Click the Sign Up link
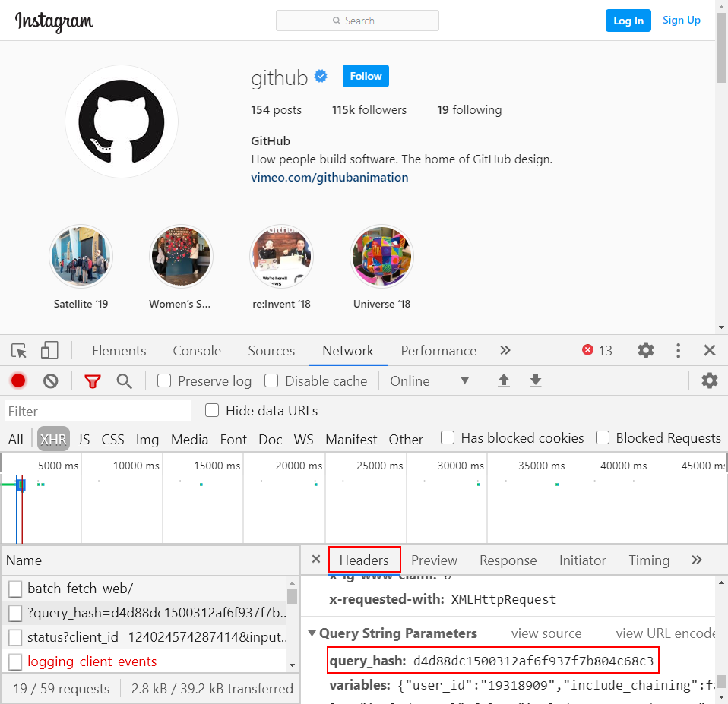This screenshot has height=704, width=728. pos(681,20)
